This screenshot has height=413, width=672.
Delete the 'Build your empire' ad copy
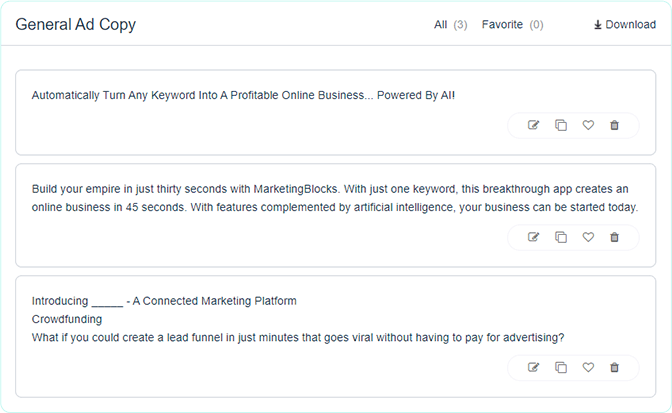[x=615, y=237]
